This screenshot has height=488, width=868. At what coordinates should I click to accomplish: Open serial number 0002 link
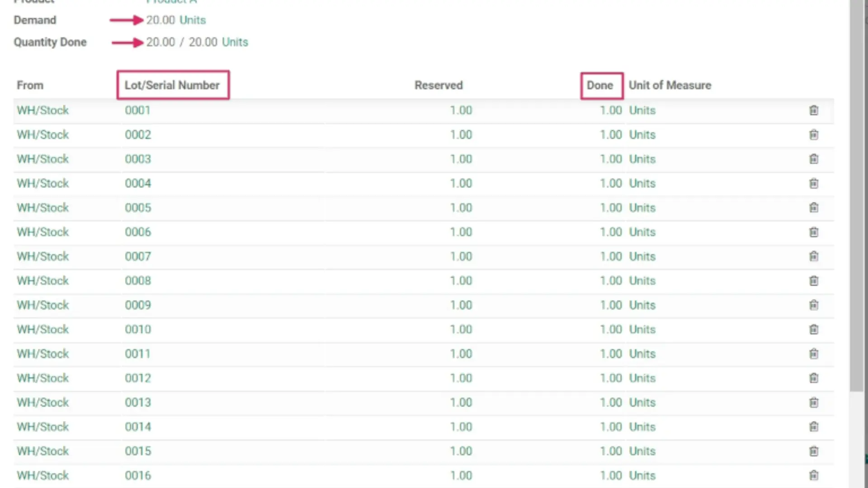click(138, 135)
